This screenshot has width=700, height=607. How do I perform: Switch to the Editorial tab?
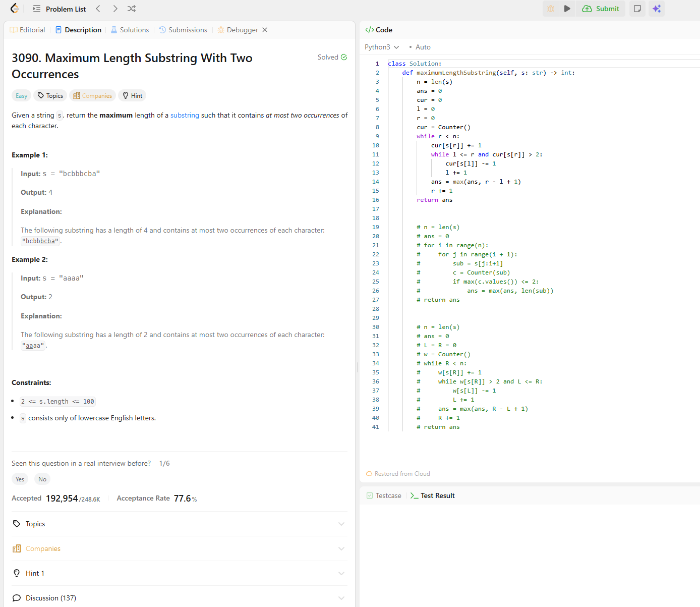click(x=28, y=30)
